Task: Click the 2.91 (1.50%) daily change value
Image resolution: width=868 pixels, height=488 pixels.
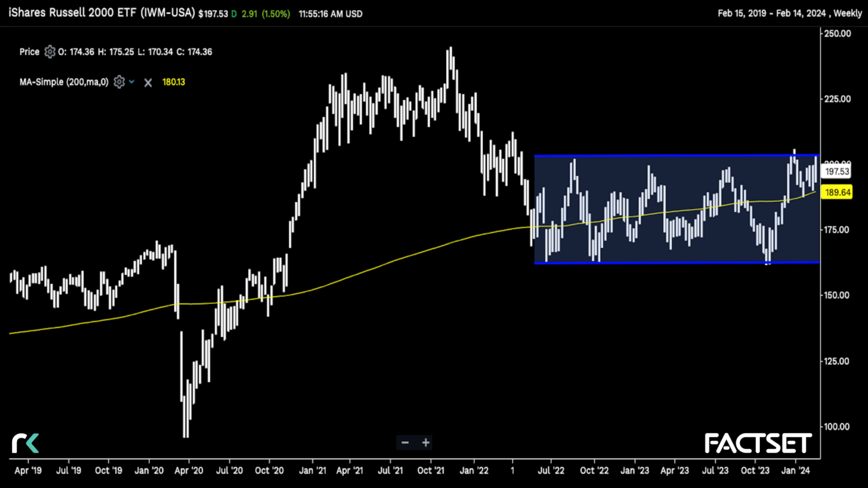Action: 266,13
